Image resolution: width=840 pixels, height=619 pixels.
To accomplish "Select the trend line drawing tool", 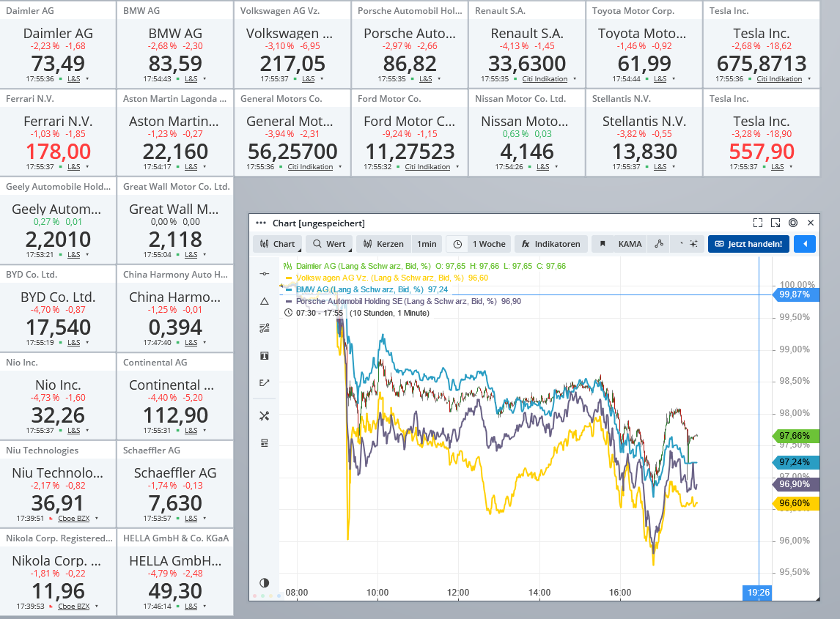I will pos(265,273).
